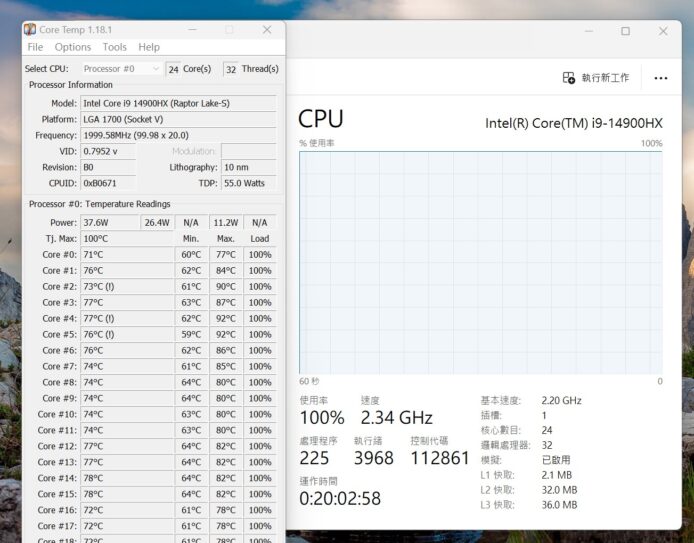The width and height of the screenshot is (694, 543).
Task: Minimize the Core Temp window
Action: click(x=191, y=30)
